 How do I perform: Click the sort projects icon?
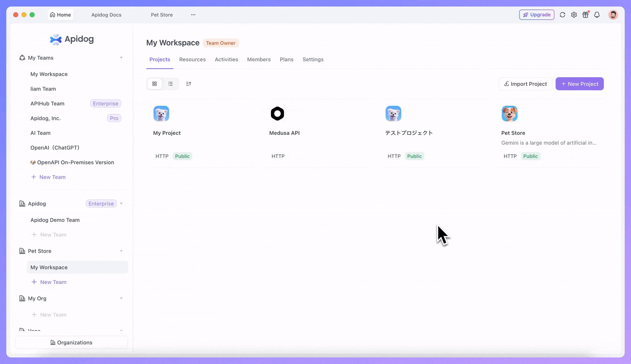pos(189,84)
